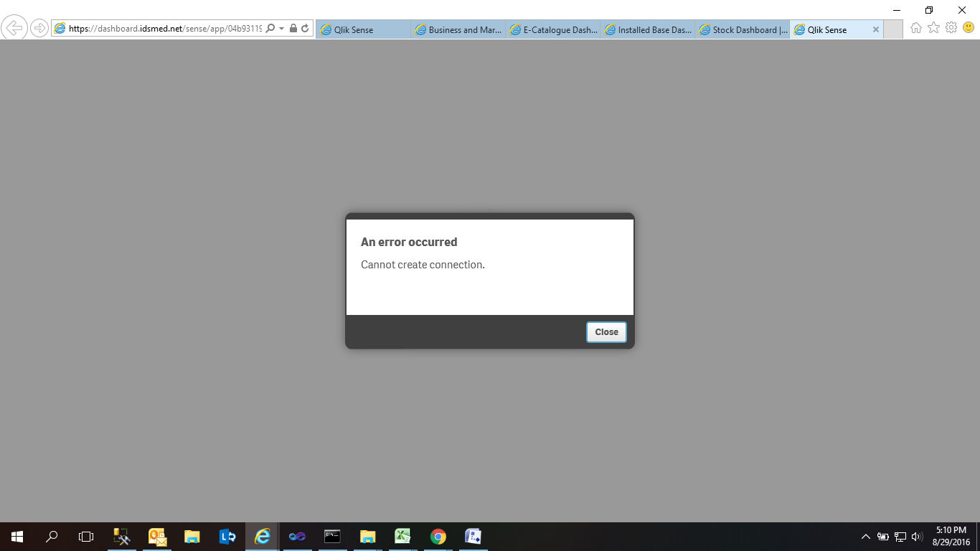Open the browser Home page icon

[x=916, y=28]
